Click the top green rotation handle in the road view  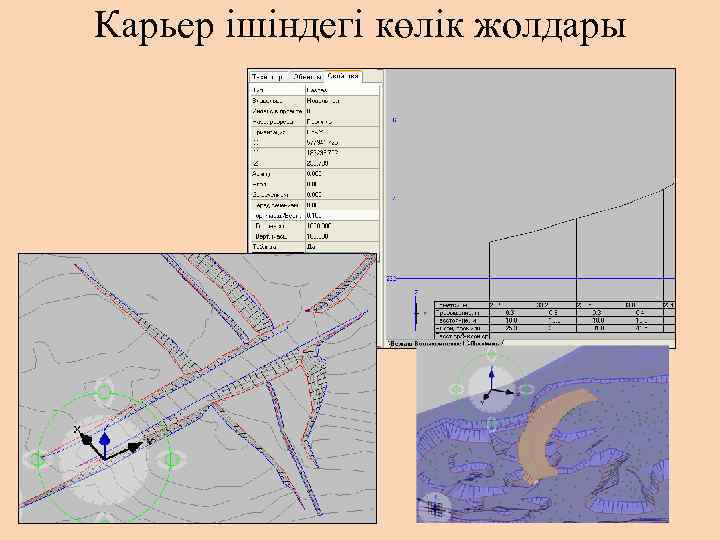[x=104, y=392]
